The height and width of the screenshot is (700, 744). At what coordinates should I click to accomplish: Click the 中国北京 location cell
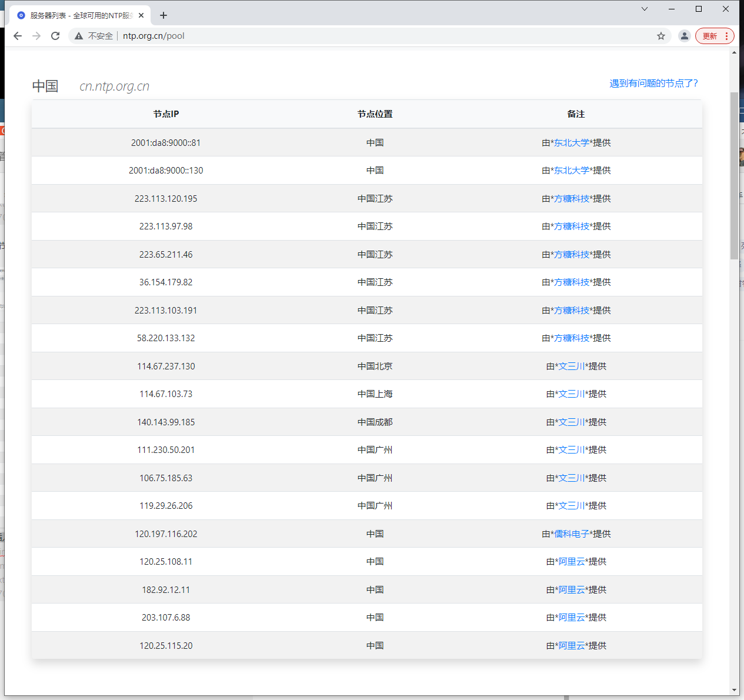click(375, 366)
